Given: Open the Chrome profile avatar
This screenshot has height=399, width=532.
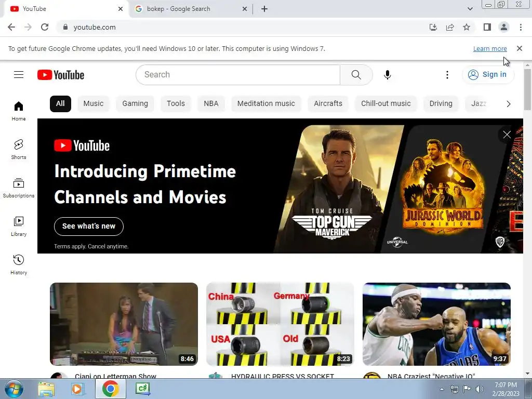Looking at the screenshot, I should (x=504, y=27).
